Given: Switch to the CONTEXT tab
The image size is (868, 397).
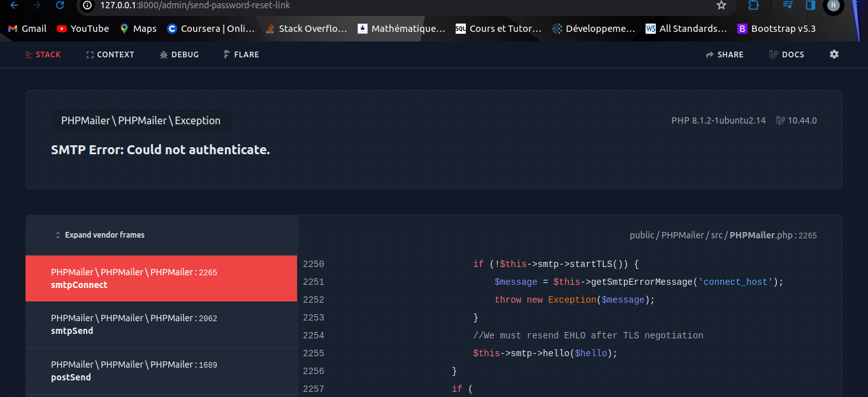Looking at the screenshot, I should coord(110,54).
